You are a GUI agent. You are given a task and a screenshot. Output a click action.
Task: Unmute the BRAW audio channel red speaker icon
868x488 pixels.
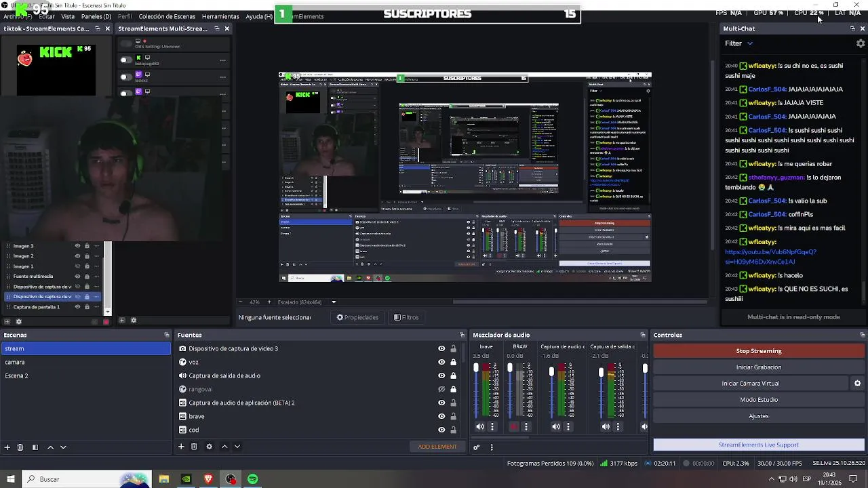click(x=513, y=426)
